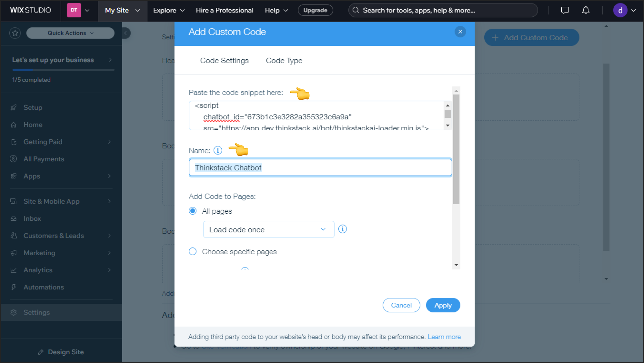Select the All pages radio button

coord(193,211)
